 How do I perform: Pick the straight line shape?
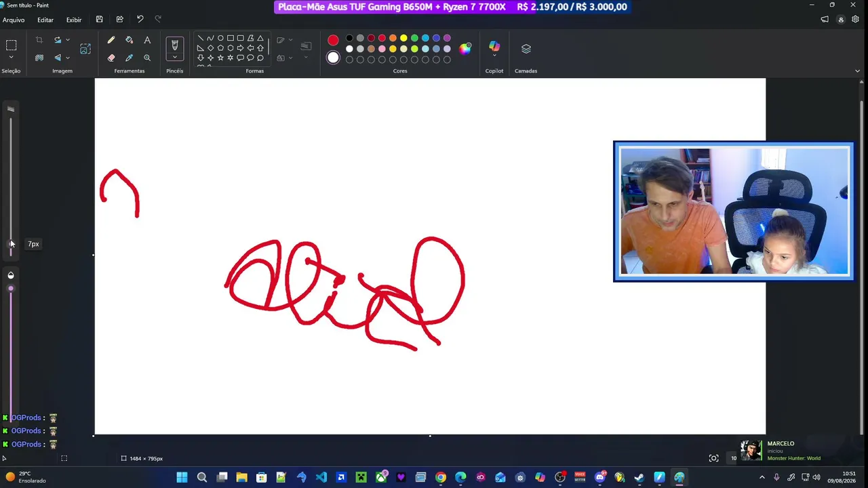[200, 38]
